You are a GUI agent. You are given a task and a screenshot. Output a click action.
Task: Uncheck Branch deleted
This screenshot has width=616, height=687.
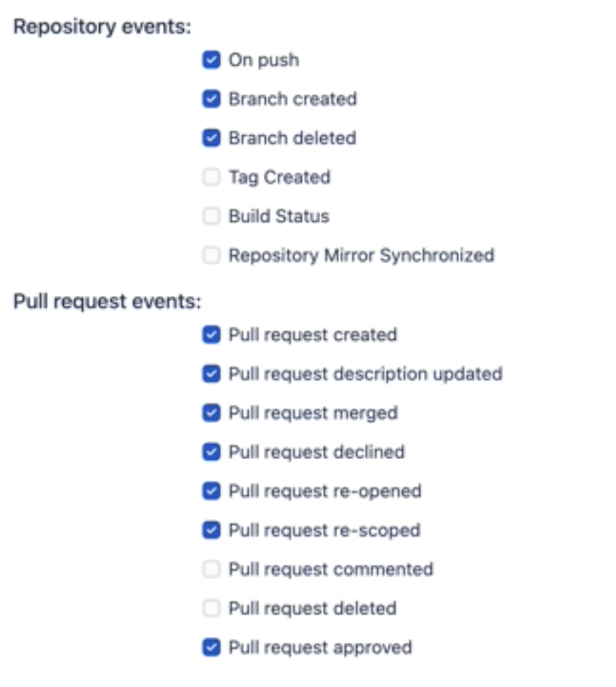tap(211, 138)
